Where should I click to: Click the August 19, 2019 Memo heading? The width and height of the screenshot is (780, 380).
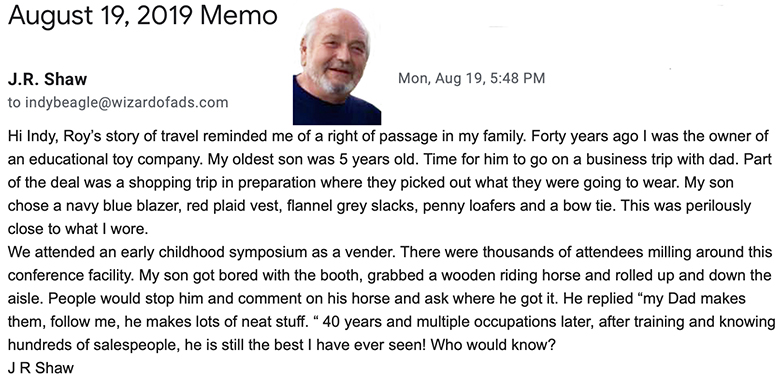[x=142, y=15]
